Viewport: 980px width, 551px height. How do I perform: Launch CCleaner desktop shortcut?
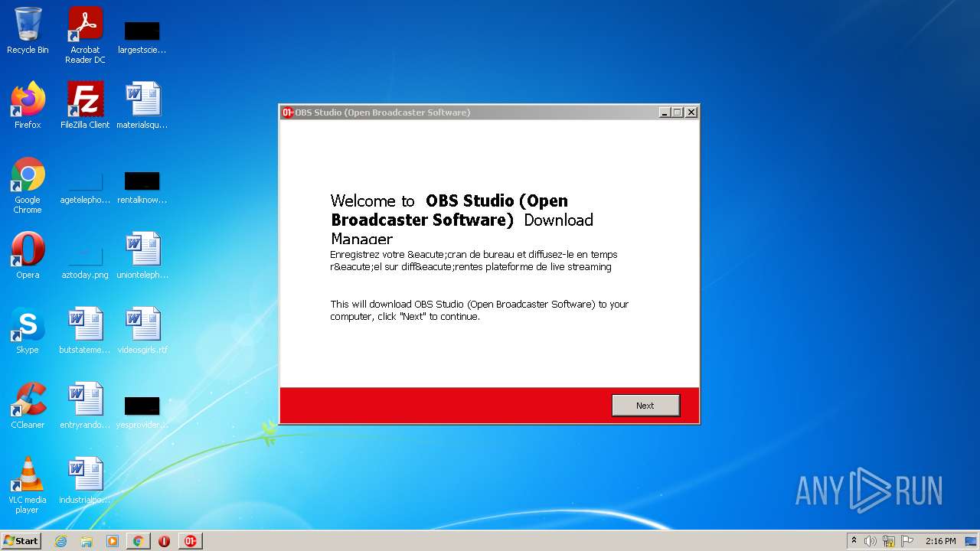[x=28, y=406]
